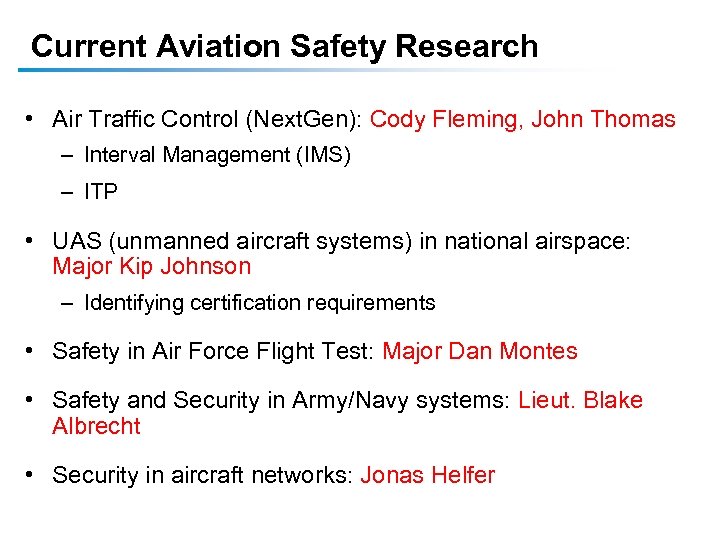Click the title Current Aviation Safety Research
720x540 pixels.
284,46
